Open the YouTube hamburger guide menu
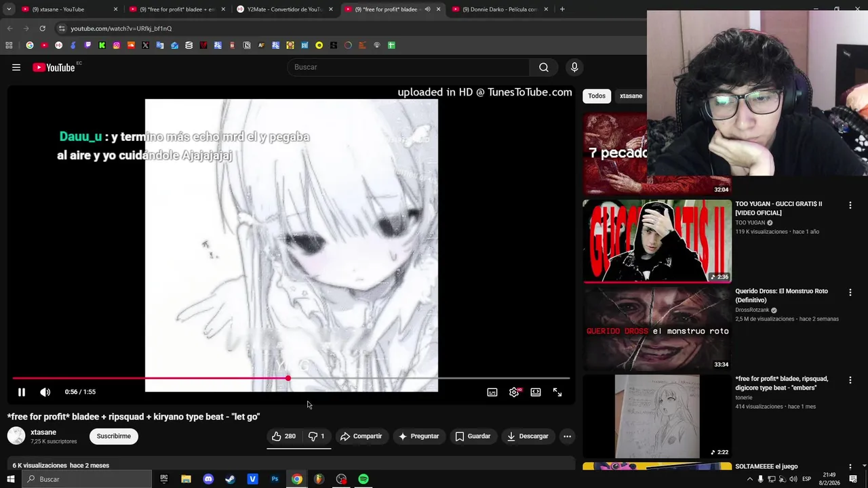This screenshot has height=488, width=868. pos(16,67)
